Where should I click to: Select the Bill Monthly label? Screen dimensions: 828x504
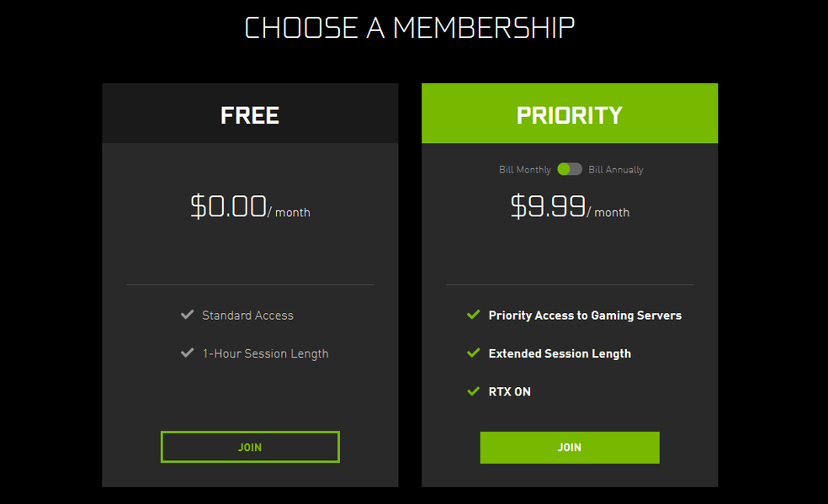pyautogui.click(x=524, y=170)
